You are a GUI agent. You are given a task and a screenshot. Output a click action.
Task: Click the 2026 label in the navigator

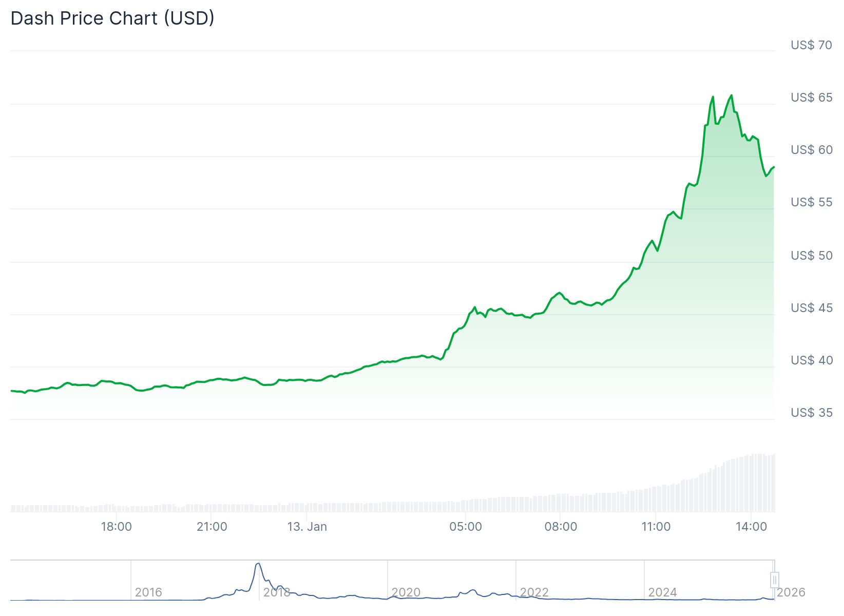(791, 592)
